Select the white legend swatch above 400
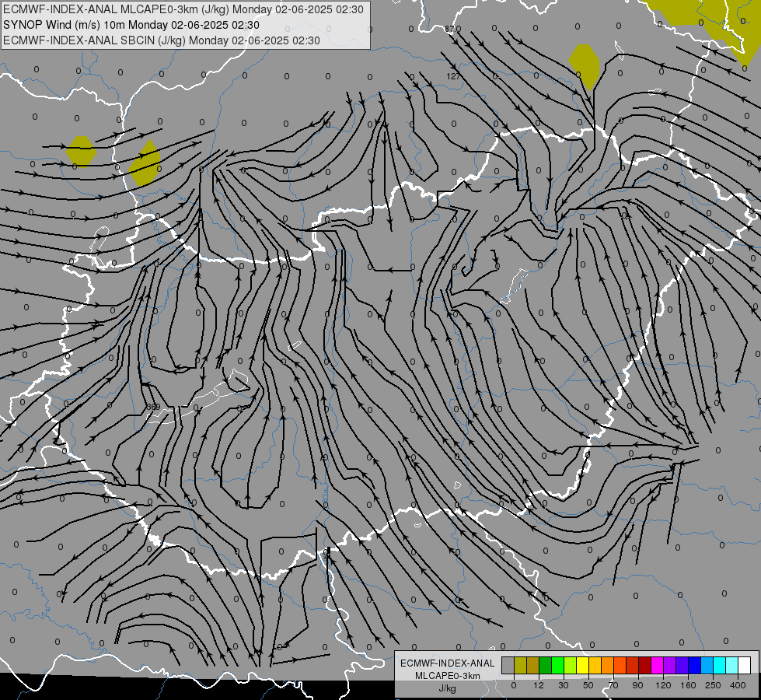The image size is (761, 700). [745, 665]
